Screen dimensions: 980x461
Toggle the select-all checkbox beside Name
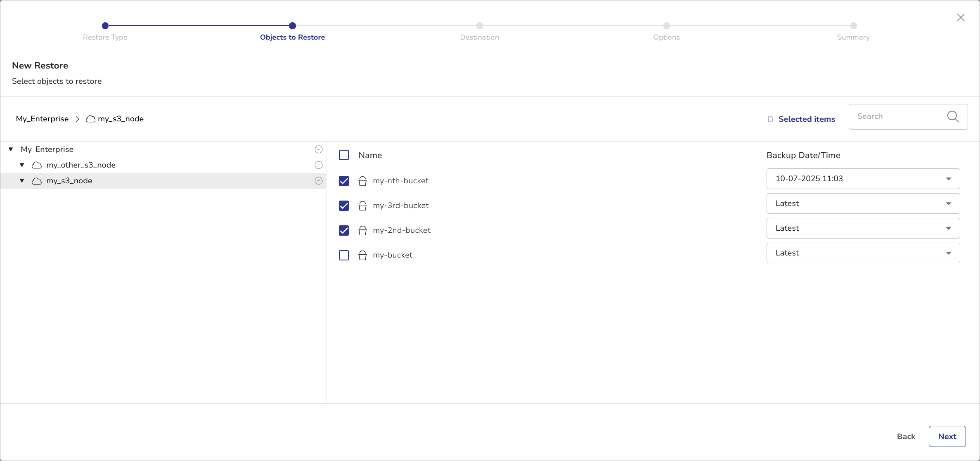pyautogui.click(x=344, y=155)
